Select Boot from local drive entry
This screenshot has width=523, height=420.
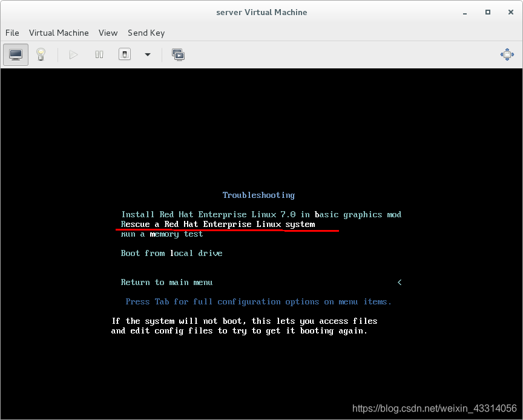(171, 253)
